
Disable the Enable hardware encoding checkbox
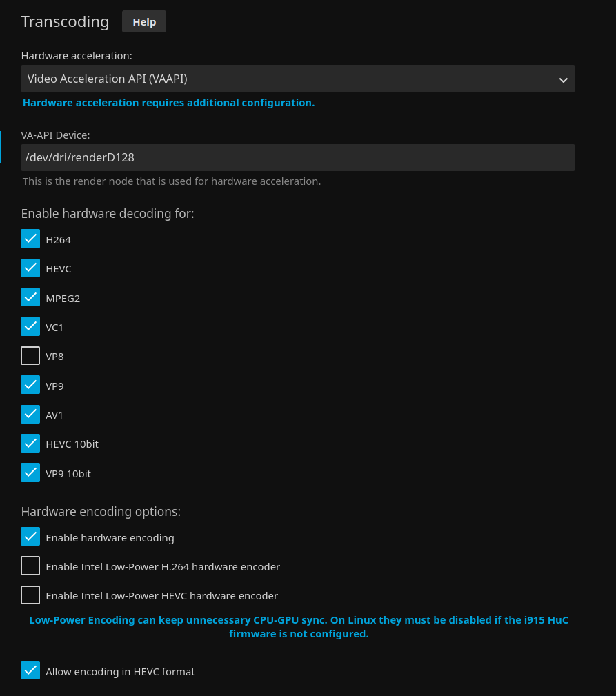point(30,537)
